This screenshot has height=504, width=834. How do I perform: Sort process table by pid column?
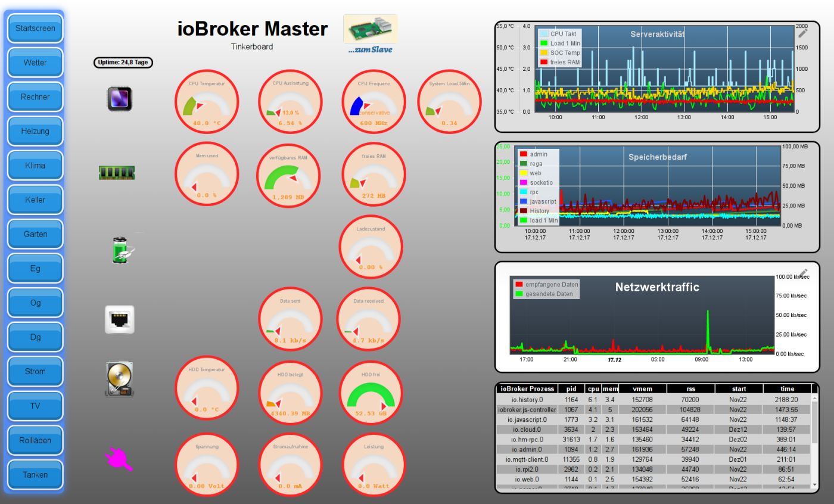570,388
